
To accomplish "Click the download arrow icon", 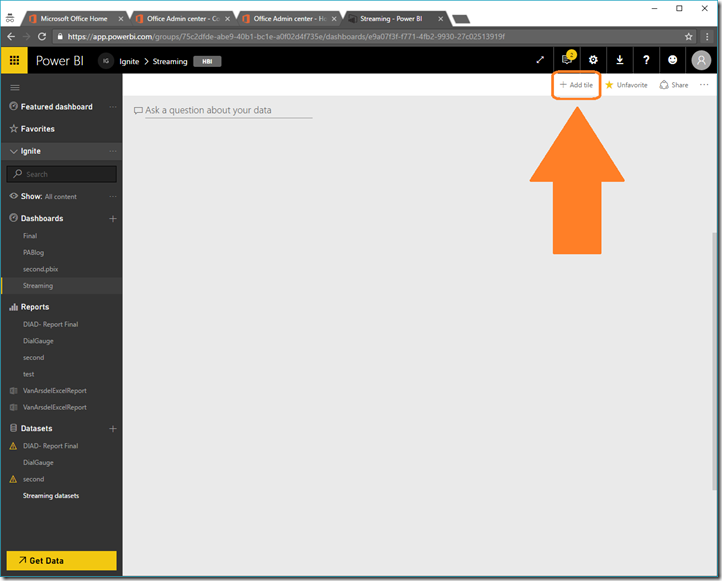I will coord(619,60).
